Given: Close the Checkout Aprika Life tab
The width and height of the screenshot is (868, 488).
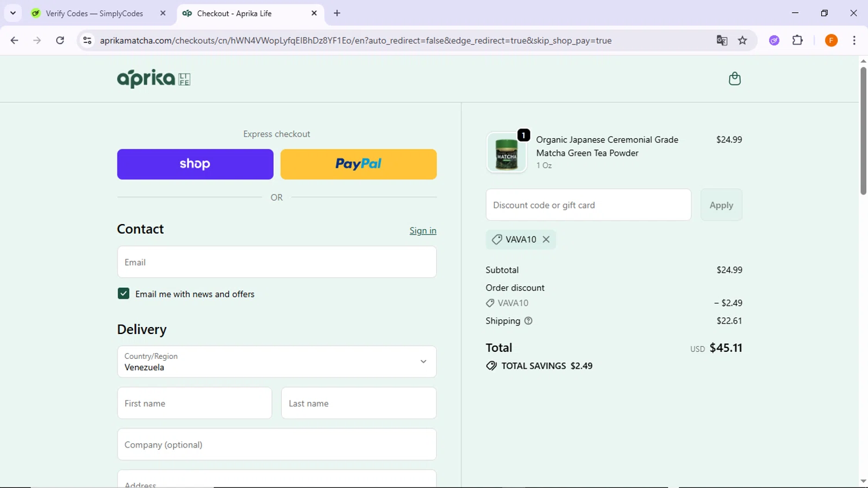Looking at the screenshot, I should (x=314, y=13).
